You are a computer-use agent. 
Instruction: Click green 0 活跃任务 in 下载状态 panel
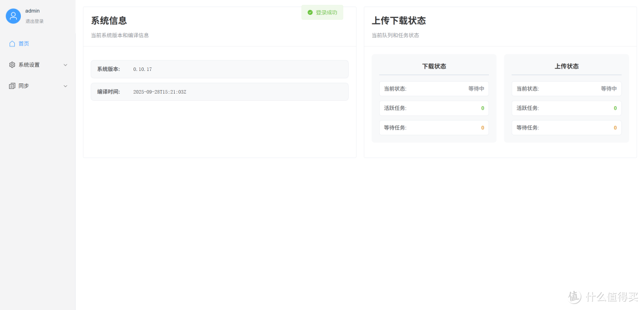pos(482,108)
